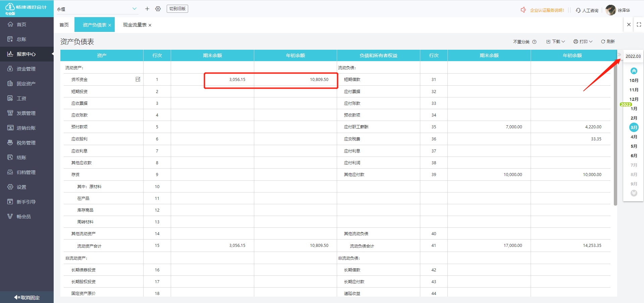
Task: Click the settings gear icon in top bar
Action: (158, 9)
